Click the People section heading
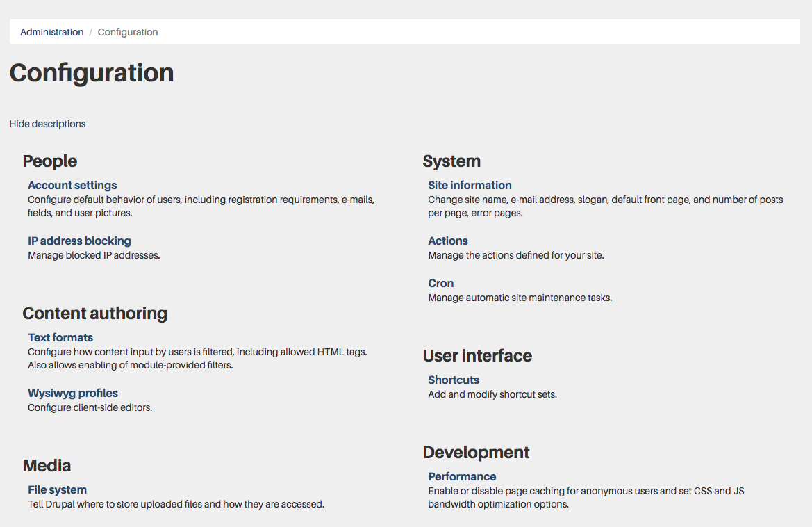Image resolution: width=812 pixels, height=527 pixels. pyautogui.click(x=50, y=161)
